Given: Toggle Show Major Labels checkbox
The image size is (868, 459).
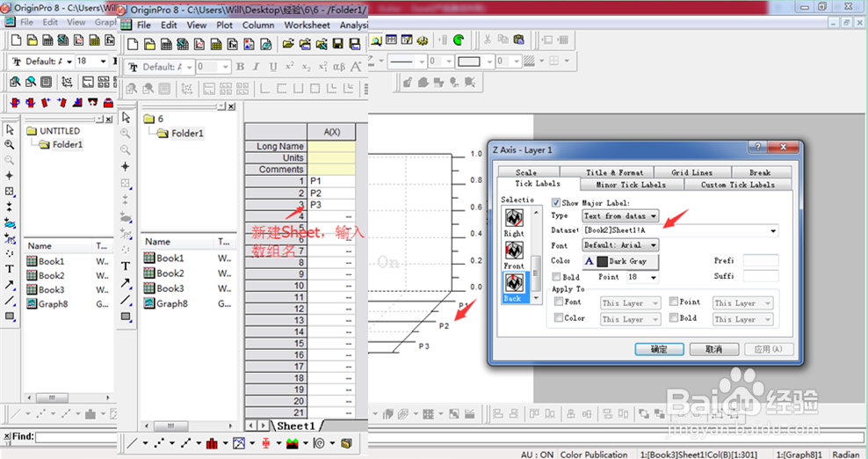Looking at the screenshot, I should 556,202.
